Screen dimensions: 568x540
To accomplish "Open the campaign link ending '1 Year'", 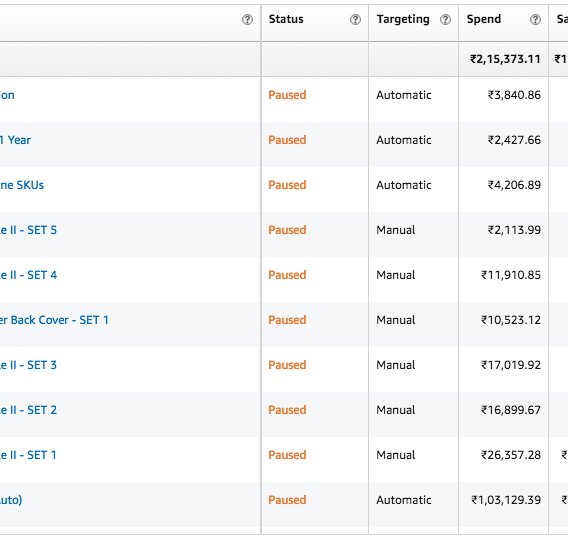I will (15, 140).
